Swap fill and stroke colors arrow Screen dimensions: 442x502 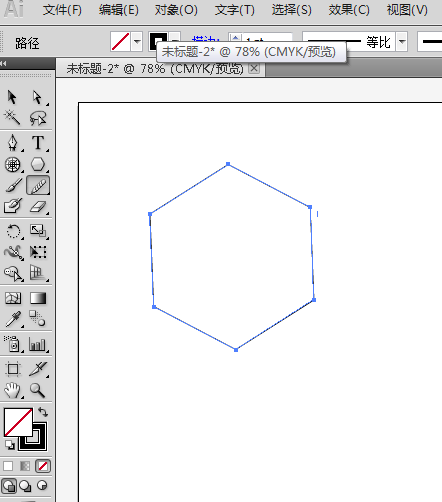[43, 412]
